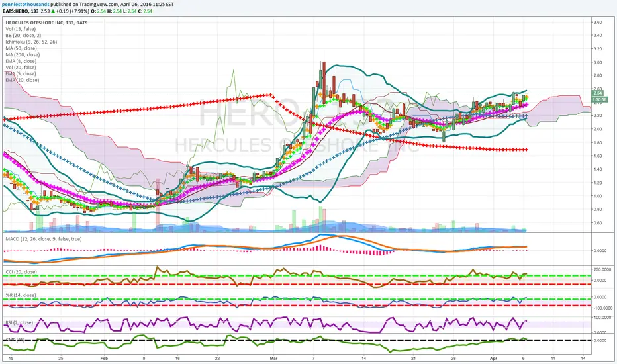
Task: Click the +0.19 (+7.91%) change value
Action: click(73, 11)
